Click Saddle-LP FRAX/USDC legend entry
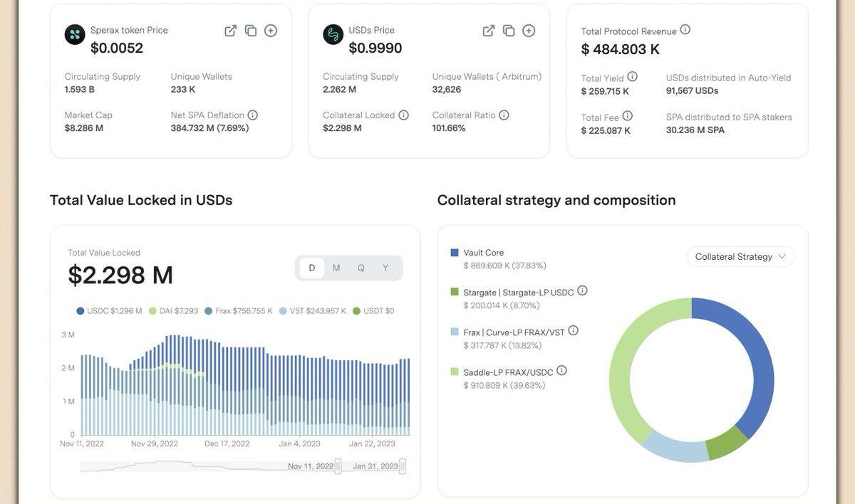The image size is (855, 504). 507,372
